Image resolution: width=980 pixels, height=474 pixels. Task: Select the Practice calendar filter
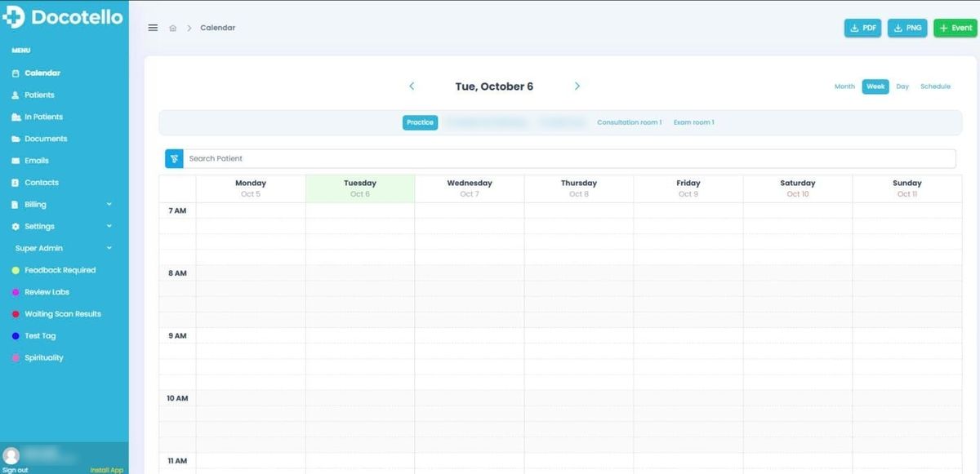click(420, 122)
